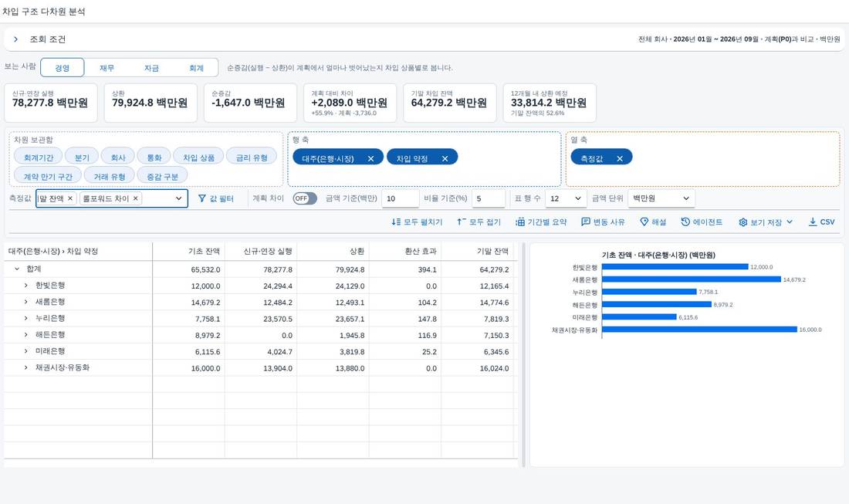Download CSV export
This screenshot has height=504, width=849.
coord(821,222)
